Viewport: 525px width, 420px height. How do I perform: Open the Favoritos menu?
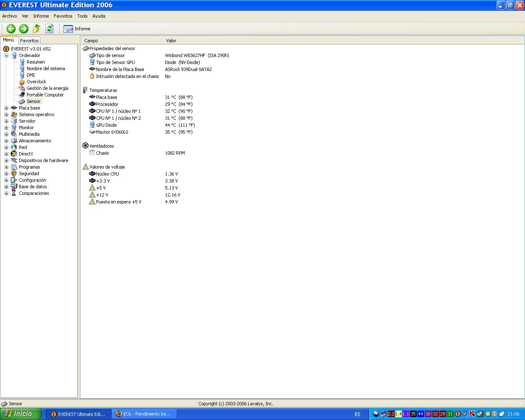[x=63, y=16]
